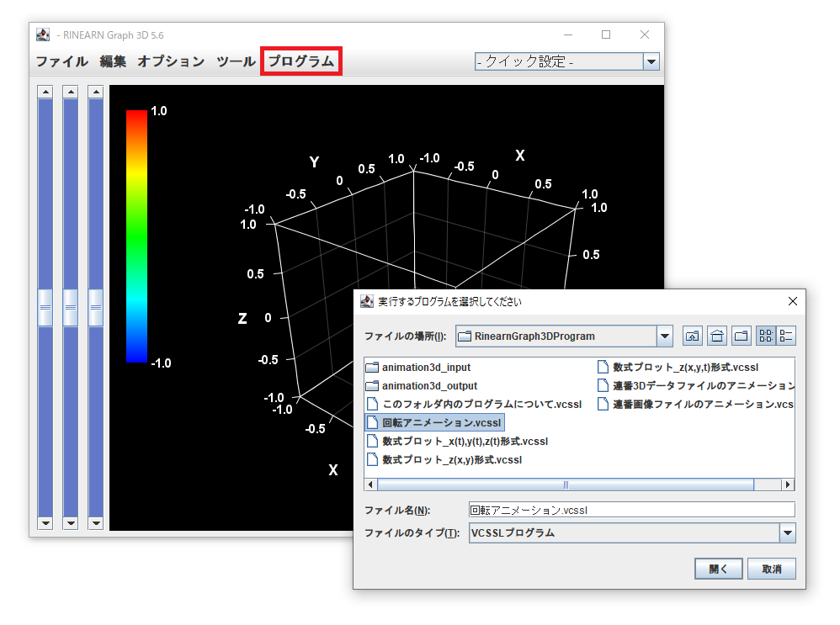Expand the ファイルのタイプ dropdown

(788, 532)
